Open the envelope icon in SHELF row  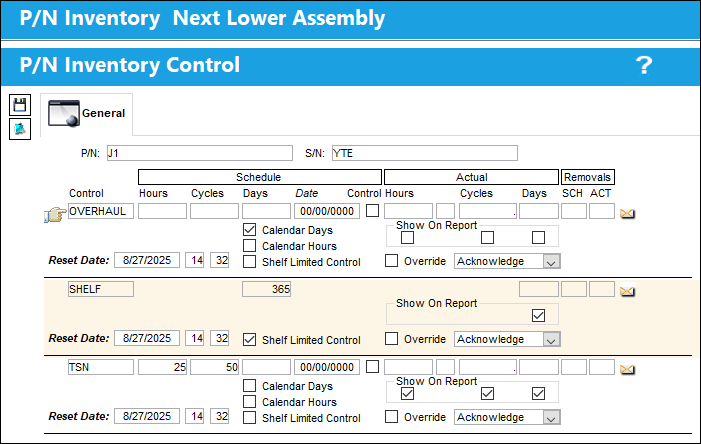(627, 291)
